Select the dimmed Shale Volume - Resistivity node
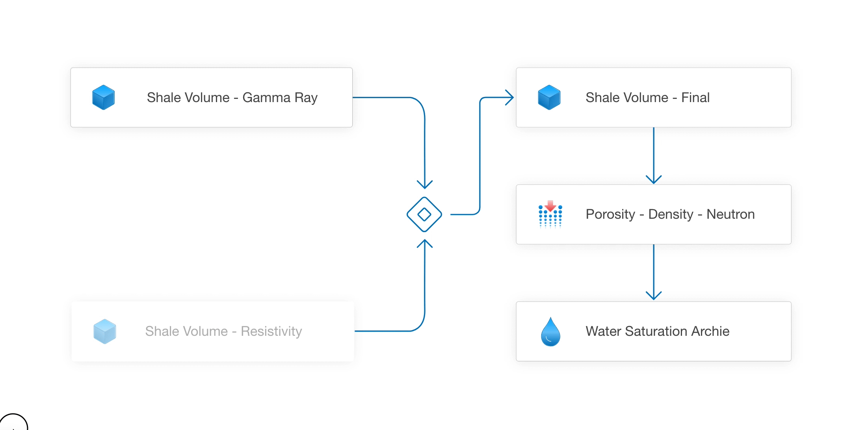 (213, 331)
